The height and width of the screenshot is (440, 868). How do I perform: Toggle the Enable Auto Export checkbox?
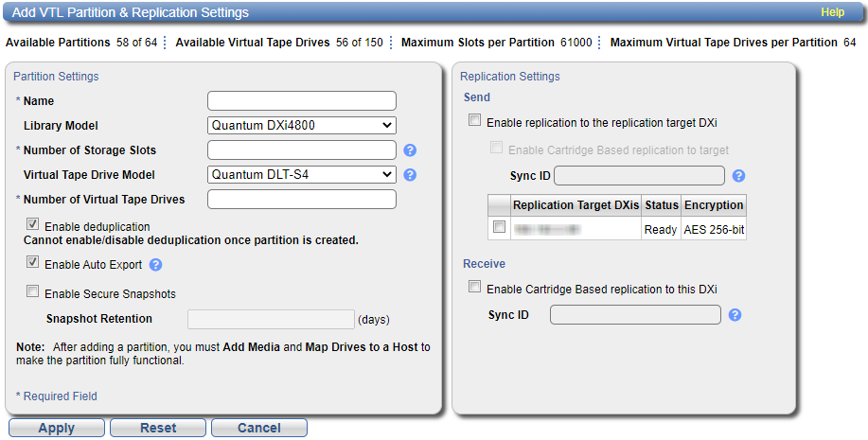point(33,264)
